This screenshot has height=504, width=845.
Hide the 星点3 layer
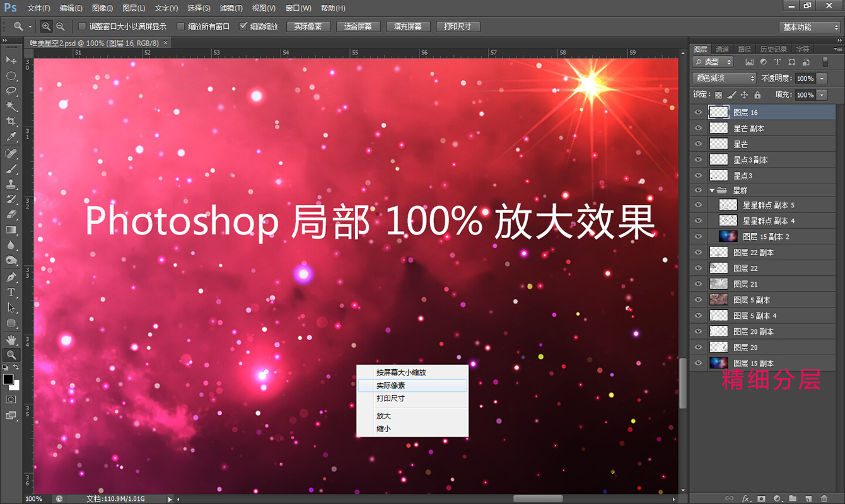(x=698, y=175)
